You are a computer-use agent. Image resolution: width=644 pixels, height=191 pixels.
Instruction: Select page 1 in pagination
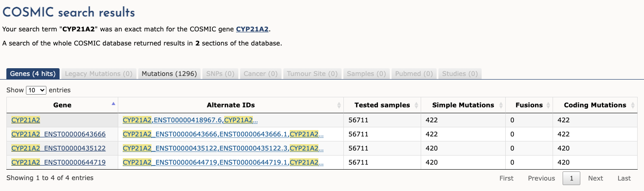(x=572, y=178)
